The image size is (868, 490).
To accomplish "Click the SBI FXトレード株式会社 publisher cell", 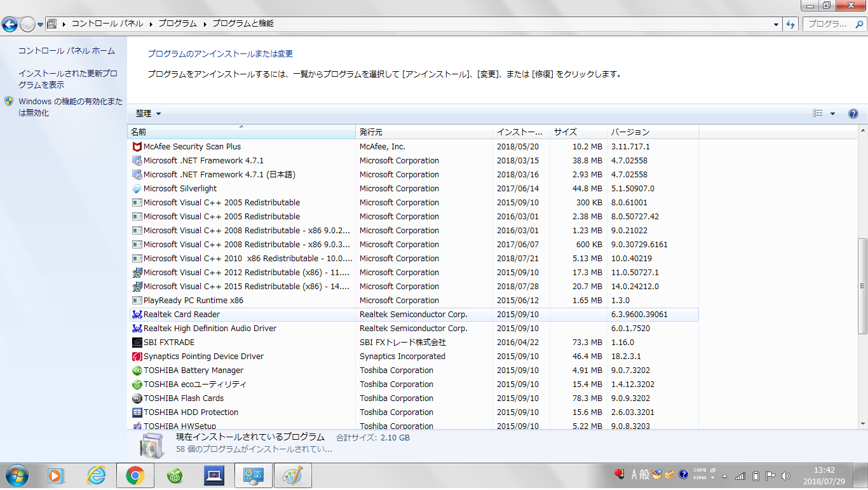I will coord(402,343).
